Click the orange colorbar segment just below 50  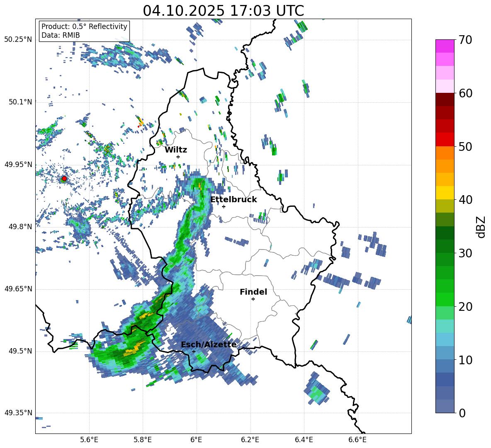(x=445, y=153)
